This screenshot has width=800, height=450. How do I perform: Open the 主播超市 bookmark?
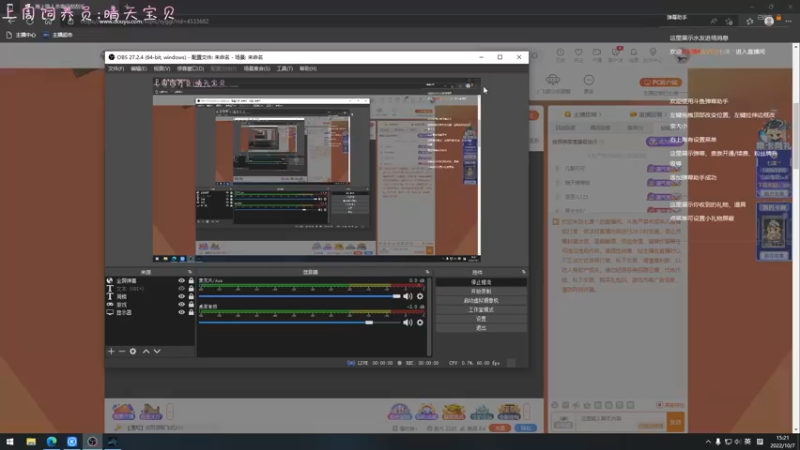pyautogui.click(x=58, y=35)
